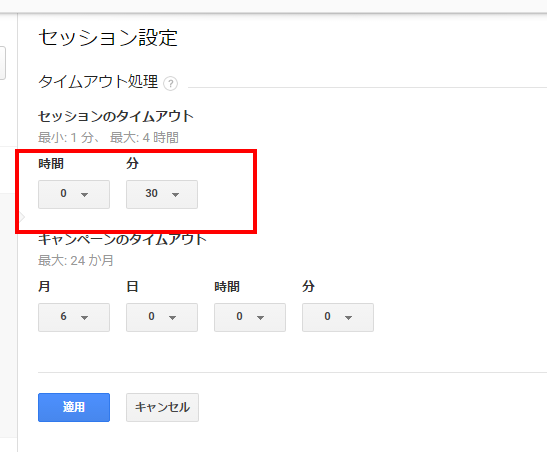Click the タイムアウト処理 section title
Viewport: 547px width, 452px height.
coord(98,82)
